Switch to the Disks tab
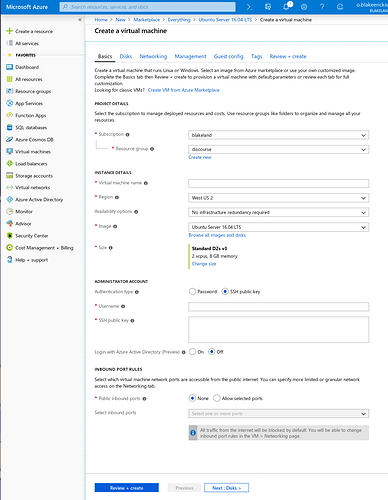Image resolution: width=388 pixels, height=500 pixels. tap(126, 56)
